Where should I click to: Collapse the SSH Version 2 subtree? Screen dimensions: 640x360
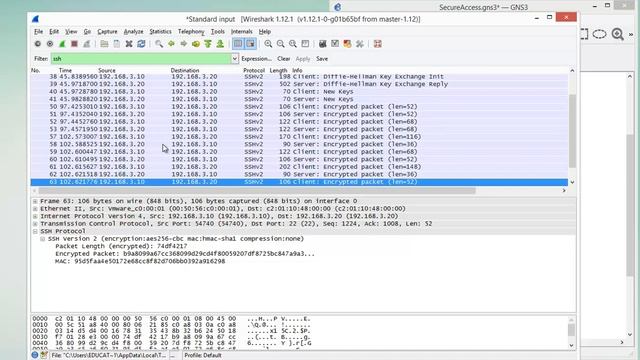click(x=43, y=239)
